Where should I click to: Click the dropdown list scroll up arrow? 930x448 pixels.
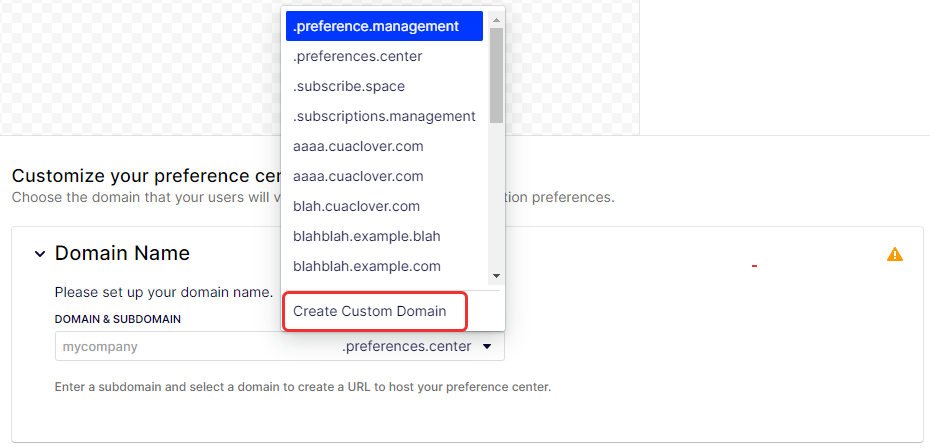click(496, 18)
